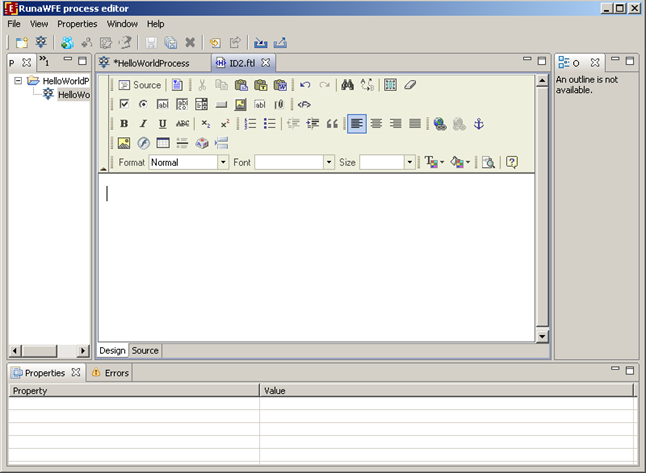Click the down arrow of editor scrollbar
The height and width of the screenshot is (474, 646).
coord(542,336)
